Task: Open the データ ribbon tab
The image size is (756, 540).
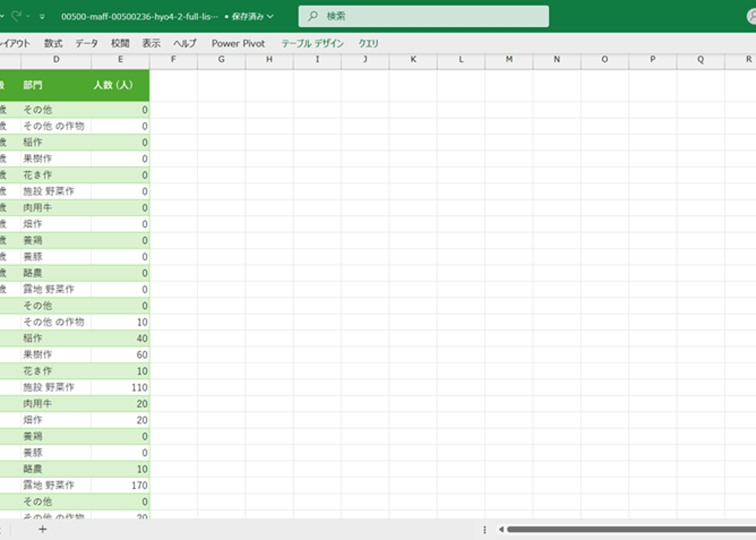Action: (x=86, y=43)
